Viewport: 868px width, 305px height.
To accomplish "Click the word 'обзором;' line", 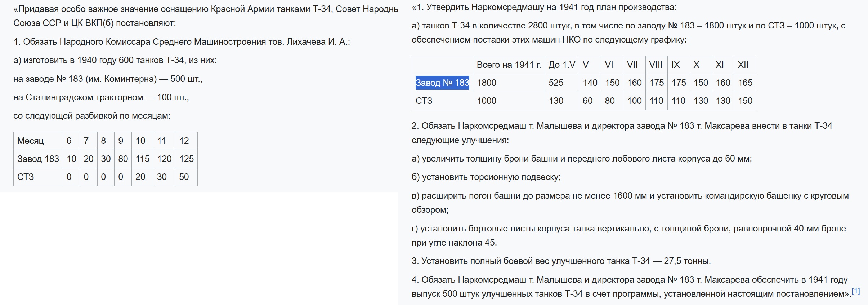I will (430, 210).
